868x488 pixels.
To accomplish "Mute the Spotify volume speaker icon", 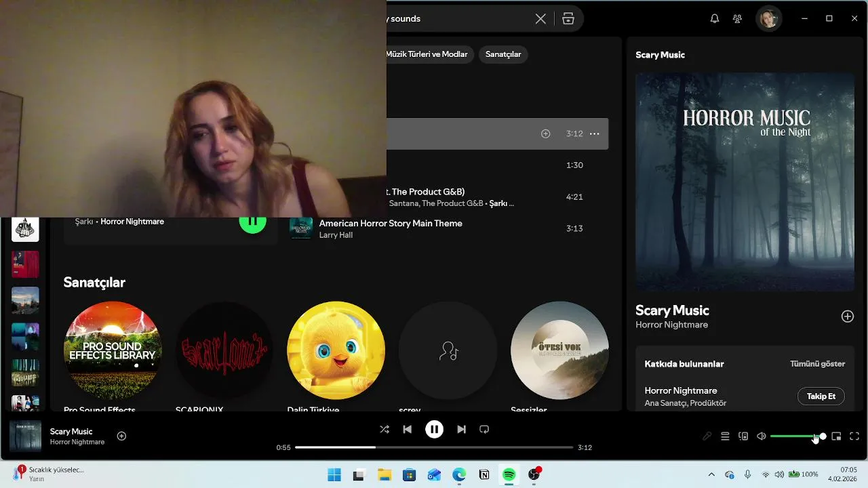I will 762,436.
